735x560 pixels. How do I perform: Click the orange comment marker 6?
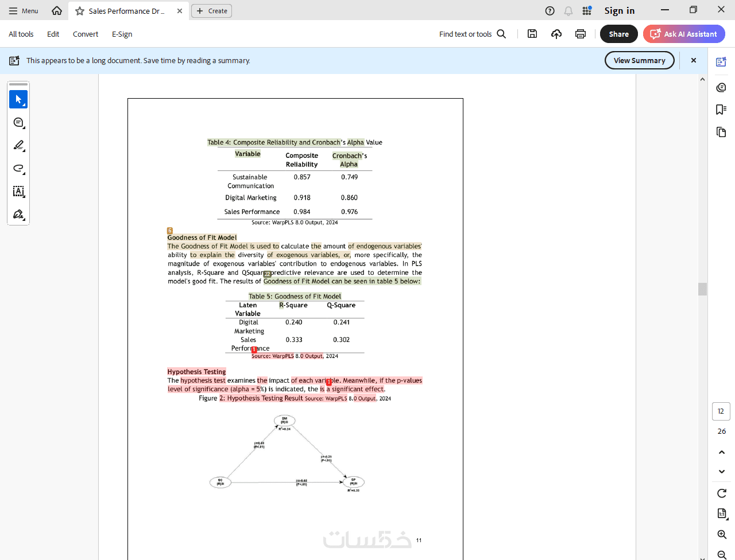click(x=170, y=231)
